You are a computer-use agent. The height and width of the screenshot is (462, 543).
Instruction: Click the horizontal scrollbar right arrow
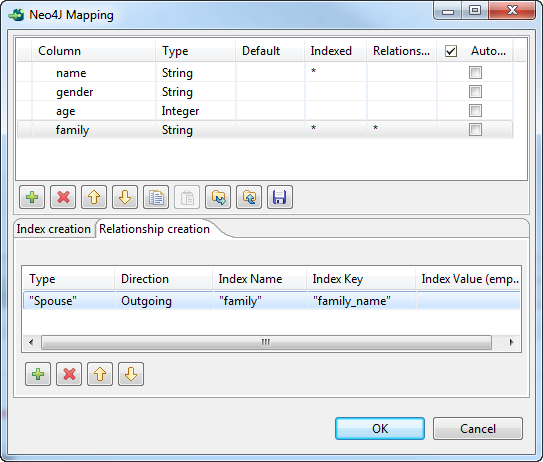click(511, 343)
